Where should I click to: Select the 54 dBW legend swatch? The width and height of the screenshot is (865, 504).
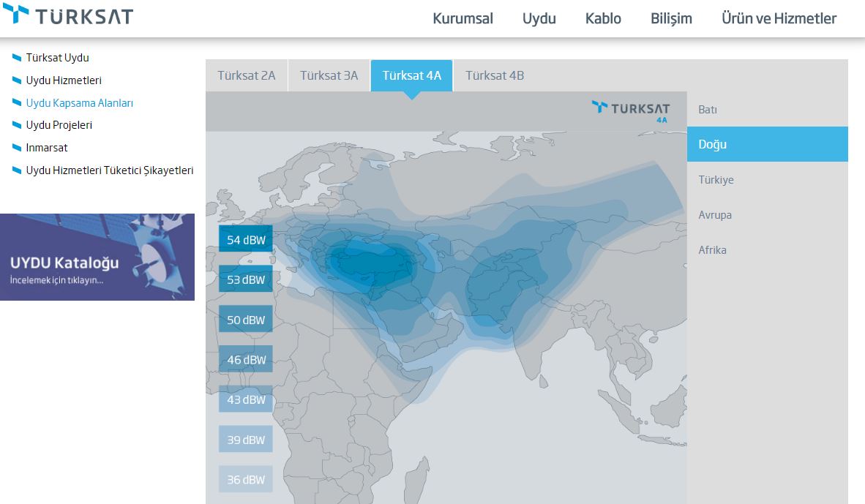(245, 240)
